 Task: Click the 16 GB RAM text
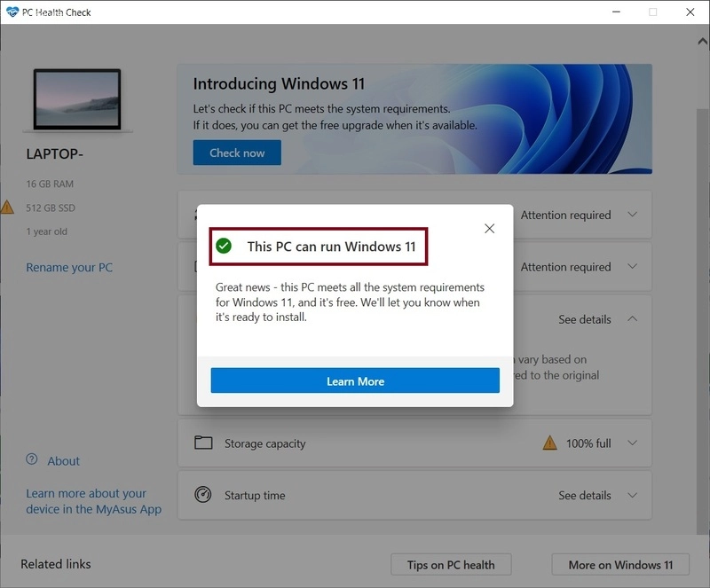[x=50, y=184]
